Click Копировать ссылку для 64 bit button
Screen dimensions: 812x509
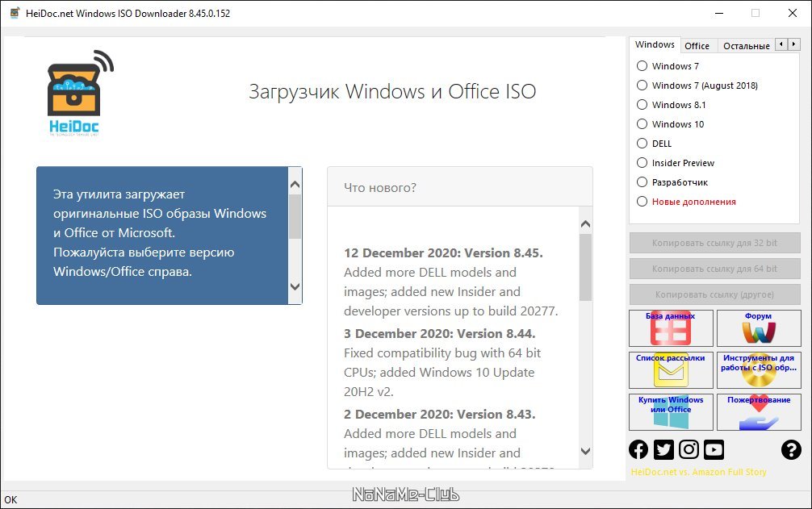click(714, 269)
